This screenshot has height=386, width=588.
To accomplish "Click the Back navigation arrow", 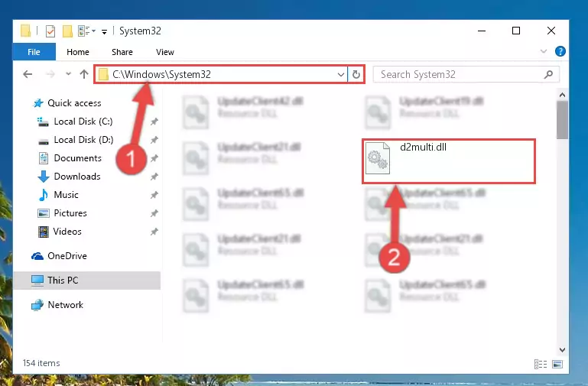I will (28, 74).
